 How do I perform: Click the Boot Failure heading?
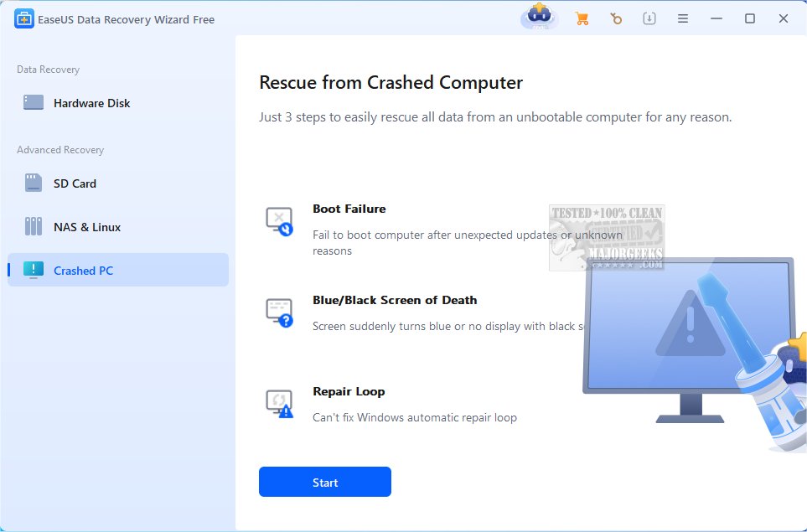point(349,209)
